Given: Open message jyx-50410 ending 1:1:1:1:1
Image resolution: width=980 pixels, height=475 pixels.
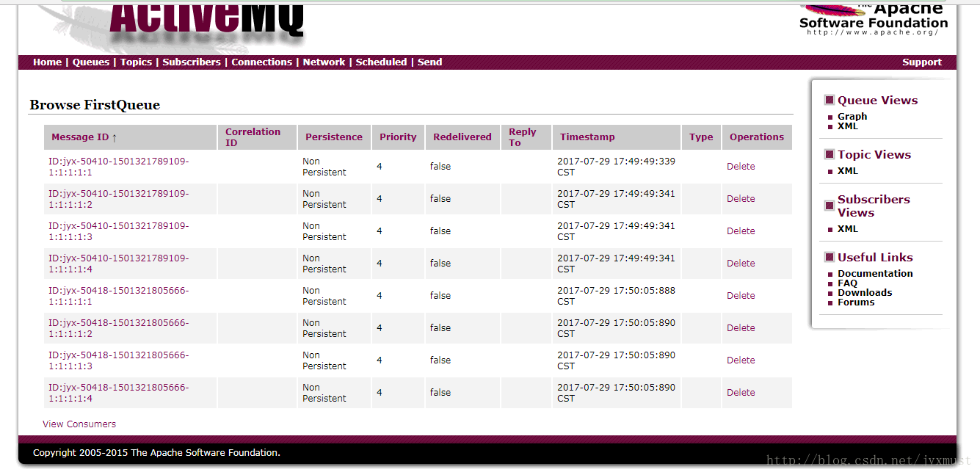Looking at the screenshot, I should (x=119, y=167).
